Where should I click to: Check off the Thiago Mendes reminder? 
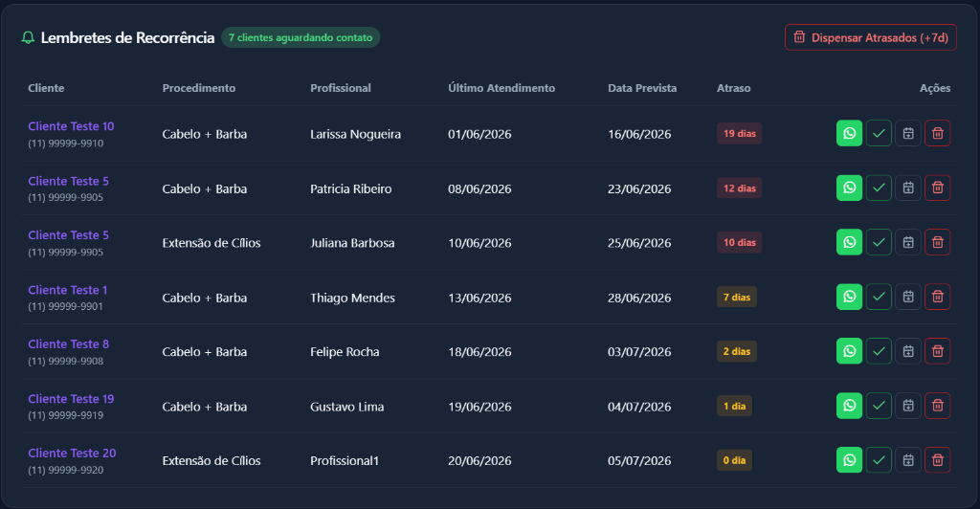pyautogui.click(x=879, y=297)
